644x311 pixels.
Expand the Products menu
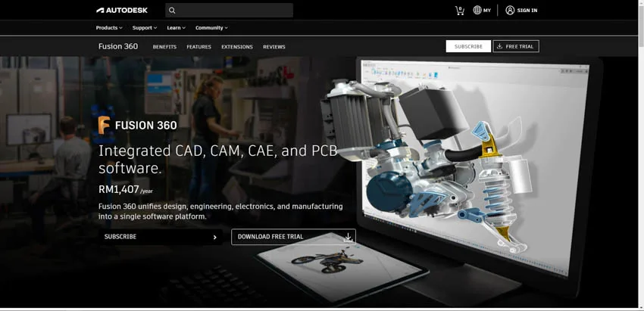(x=109, y=28)
